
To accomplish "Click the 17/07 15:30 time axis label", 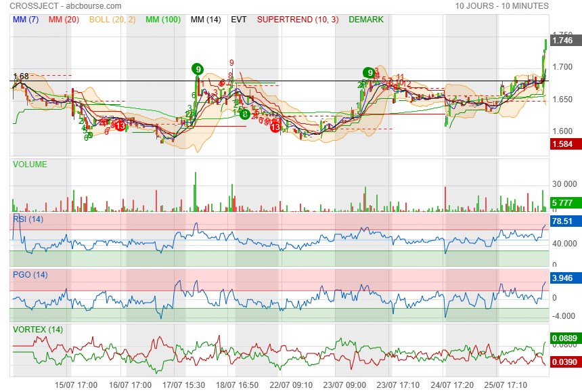I will tap(183, 385).
